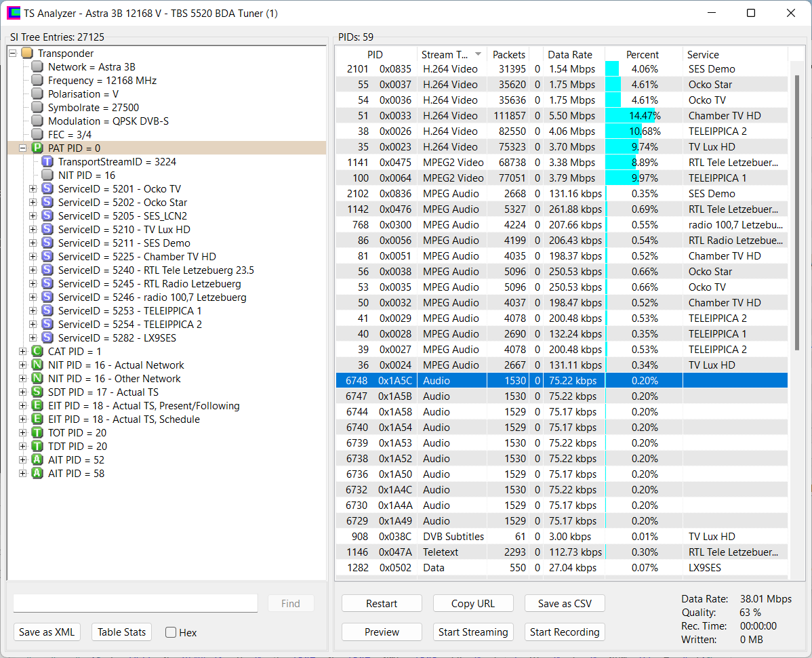Click the A icon beside AIT PID 52
812x658 pixels.
pyautogui.click(x=37, y=460)
